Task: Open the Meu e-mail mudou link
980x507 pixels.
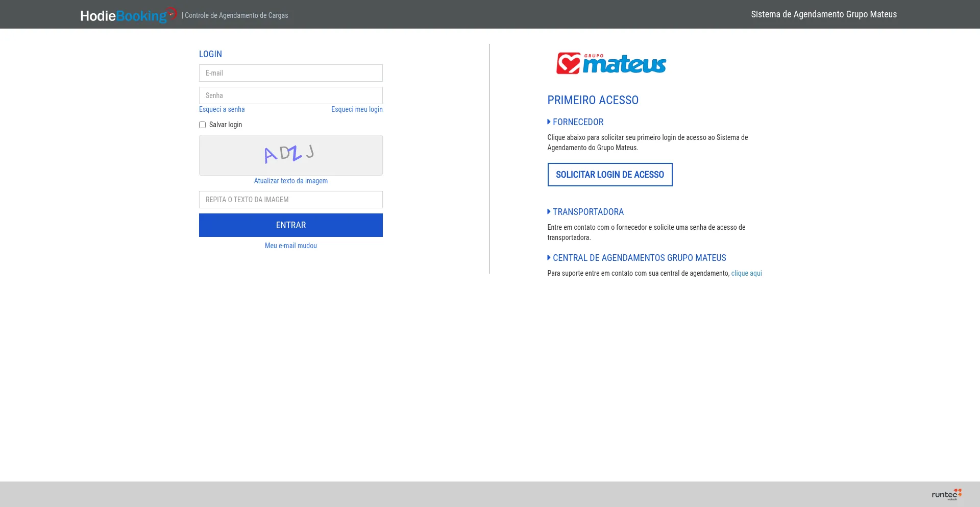Action: [x=291, y=246]
